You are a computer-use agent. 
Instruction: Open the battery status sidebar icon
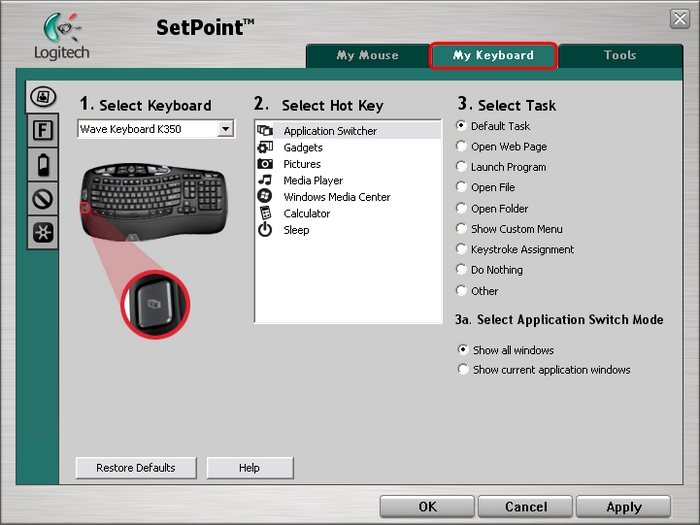[x=42, y=164]
